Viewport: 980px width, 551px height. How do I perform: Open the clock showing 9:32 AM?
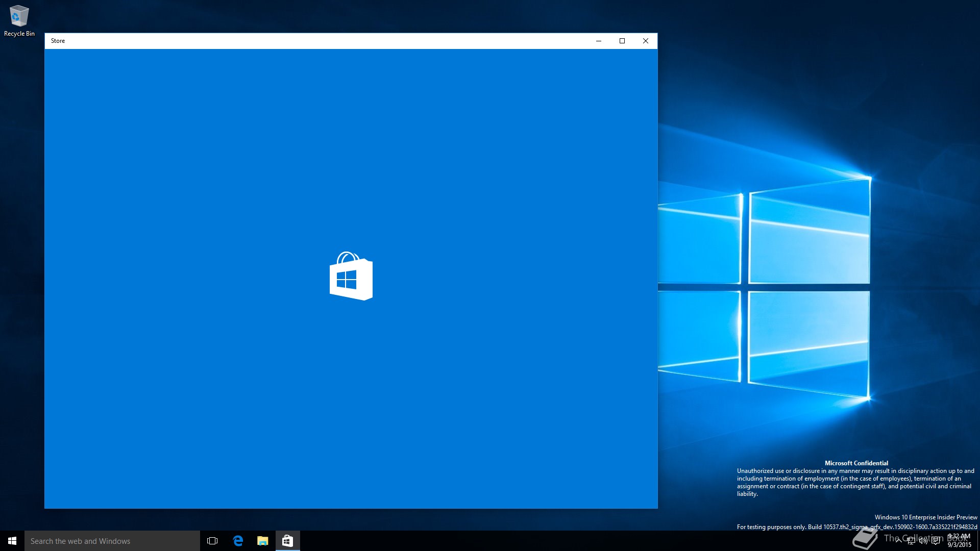(959, 541)
